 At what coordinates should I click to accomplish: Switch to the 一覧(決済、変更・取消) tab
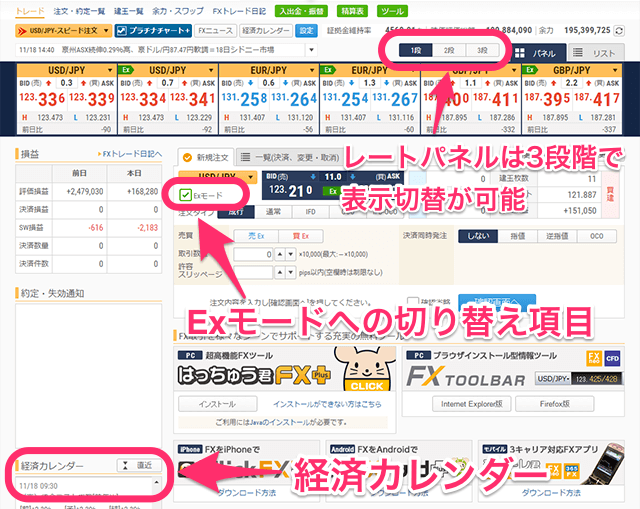click(x=290, y=157)
